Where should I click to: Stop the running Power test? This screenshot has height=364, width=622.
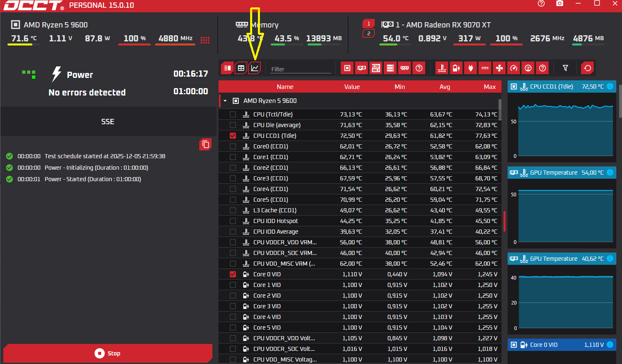pos(108,353)
